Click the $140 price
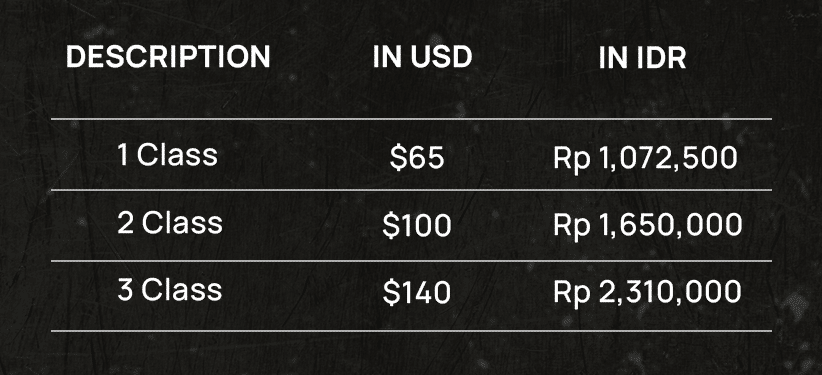Image resolution: width=822 pixels, height=375 pixels. coord(417,293)
